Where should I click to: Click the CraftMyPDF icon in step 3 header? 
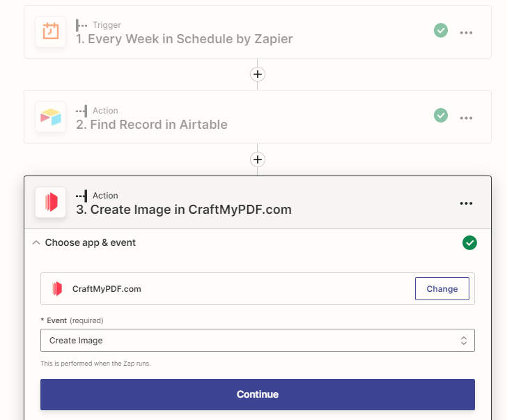(51, 203)
